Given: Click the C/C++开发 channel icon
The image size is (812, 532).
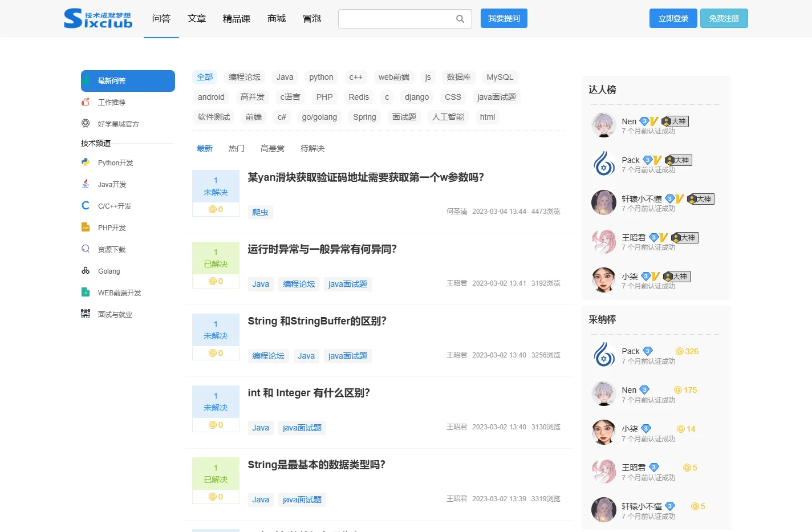Looking at the screenshot, I should point(86,206).
